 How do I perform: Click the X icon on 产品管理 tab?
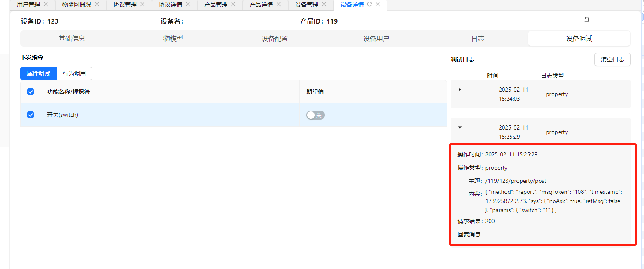point(233,5)
